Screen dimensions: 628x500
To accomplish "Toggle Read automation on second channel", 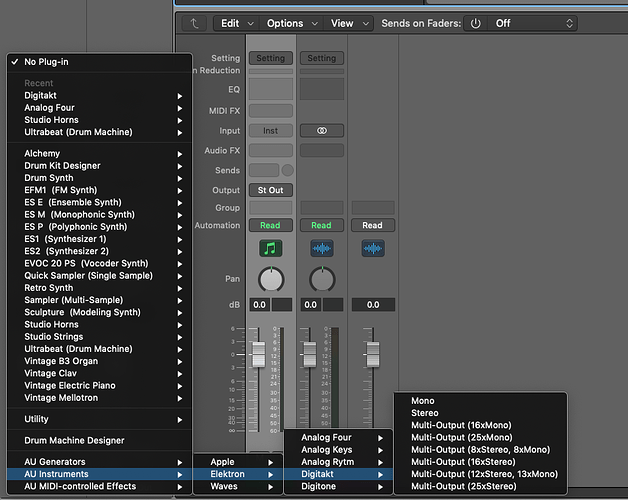I will [322, 225].
